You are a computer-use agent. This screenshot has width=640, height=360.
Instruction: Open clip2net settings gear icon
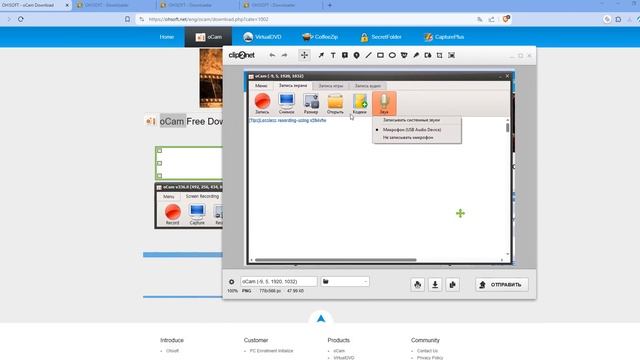point(231,282)
